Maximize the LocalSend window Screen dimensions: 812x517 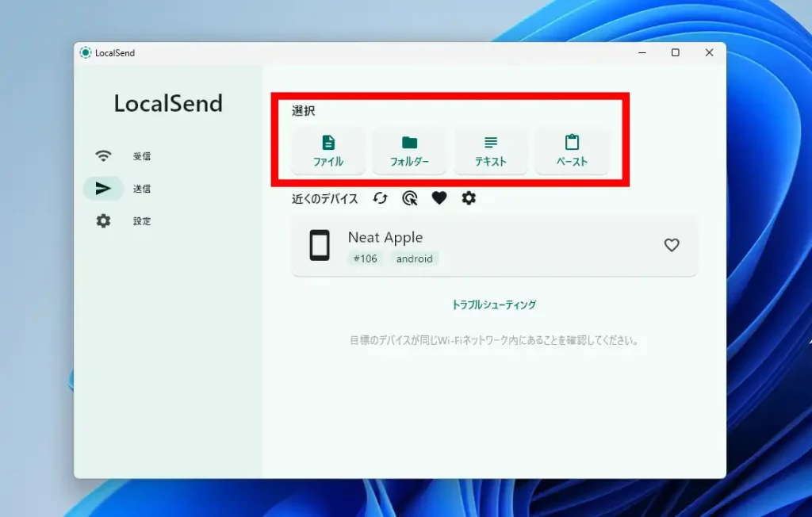(675, 53)
